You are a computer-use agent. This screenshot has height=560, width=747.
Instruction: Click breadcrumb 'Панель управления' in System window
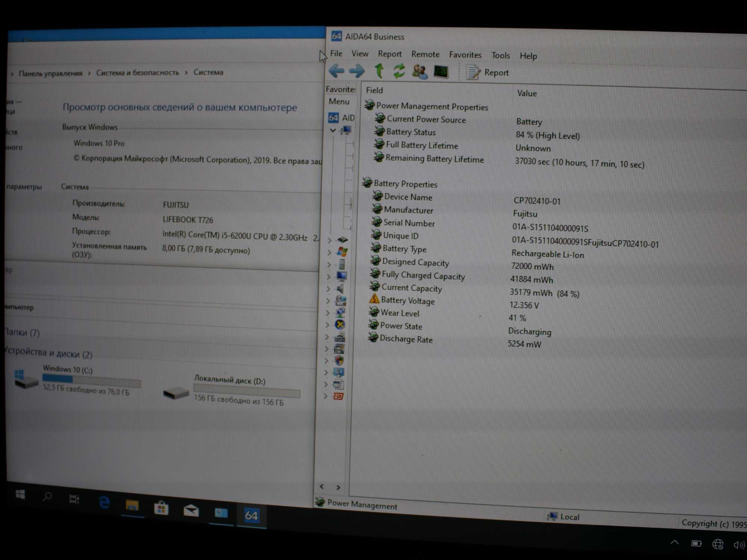click(50, 73)
